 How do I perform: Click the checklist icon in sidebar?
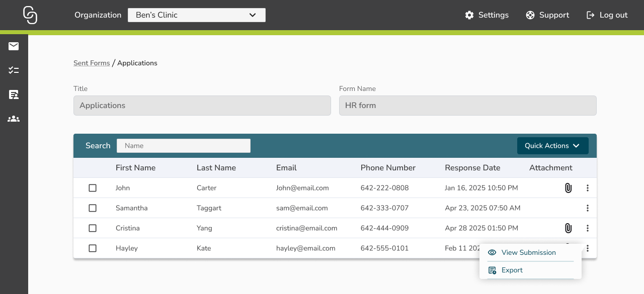pos(14,70)
